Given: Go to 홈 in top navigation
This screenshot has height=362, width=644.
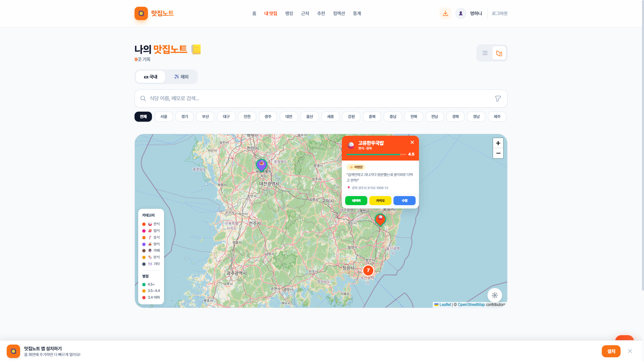Looking at the screenshot, I should coord(254,13).
